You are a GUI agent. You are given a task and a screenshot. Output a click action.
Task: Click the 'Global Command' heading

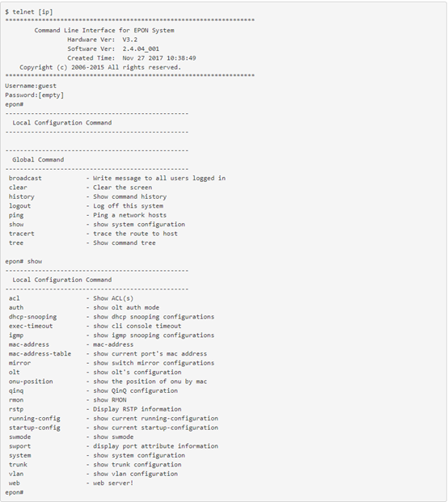click(x=38, y=159)
